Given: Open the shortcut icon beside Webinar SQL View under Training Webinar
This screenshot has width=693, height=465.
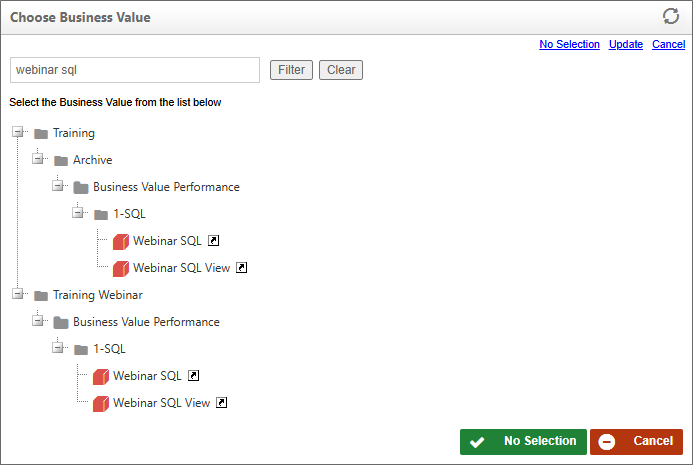Looking at the screenshot, I should (221, 402).
